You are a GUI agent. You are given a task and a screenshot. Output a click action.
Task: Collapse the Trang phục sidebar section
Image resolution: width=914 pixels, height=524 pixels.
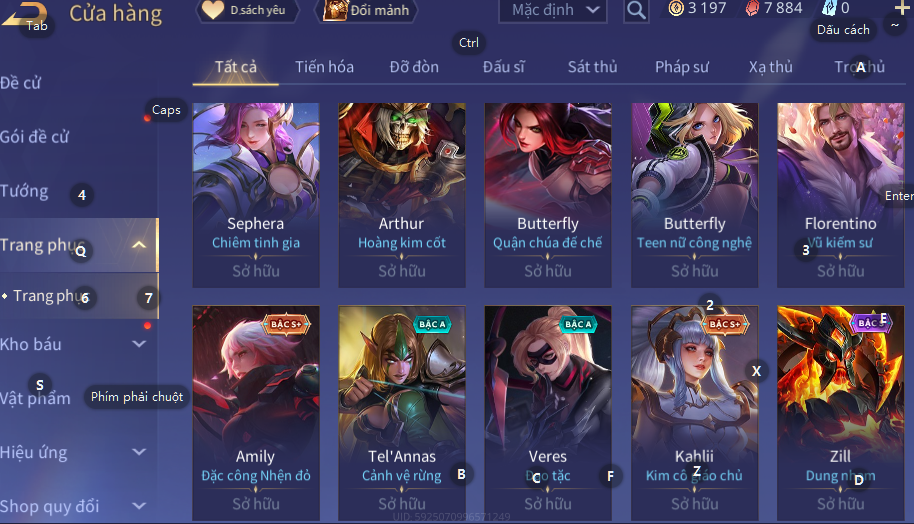click(139, 245)
